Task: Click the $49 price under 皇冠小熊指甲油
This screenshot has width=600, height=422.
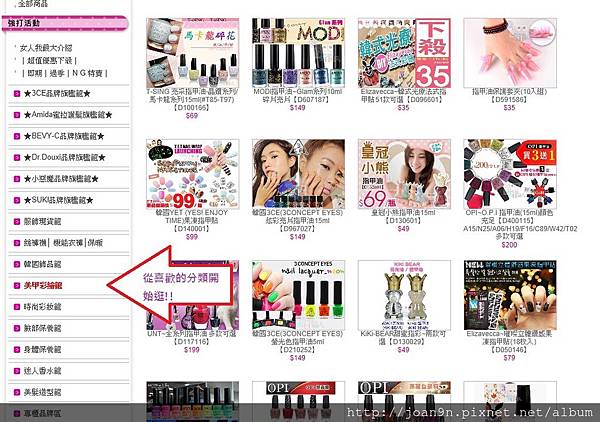Action: 403,229
